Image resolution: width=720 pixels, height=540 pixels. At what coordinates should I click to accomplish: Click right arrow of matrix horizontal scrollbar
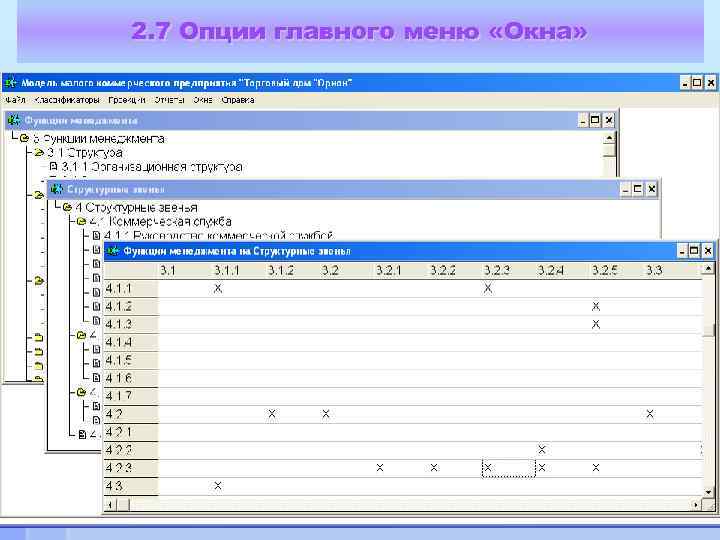[697, 505]
